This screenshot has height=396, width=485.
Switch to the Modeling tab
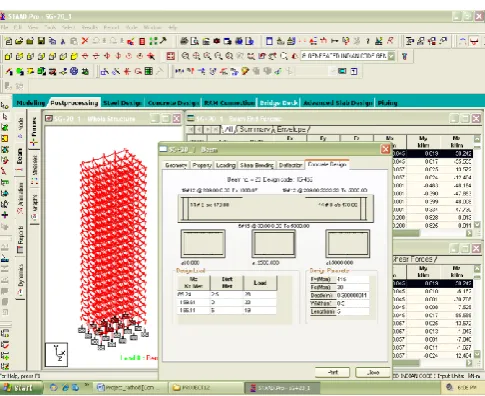(31, 103)
